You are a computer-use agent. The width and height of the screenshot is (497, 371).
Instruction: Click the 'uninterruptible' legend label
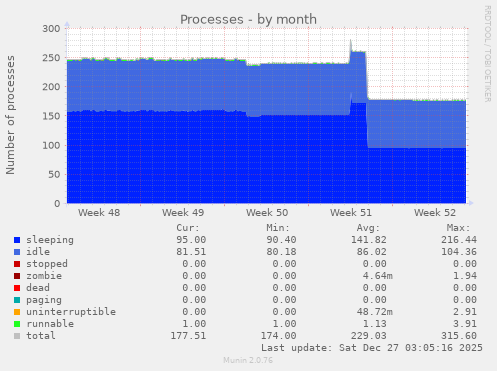coord(71,312)
